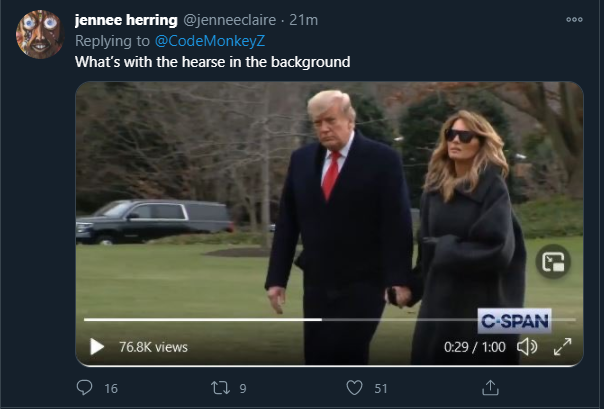Image resolution: width=604 pixels, height=409 pixels.
Task: Mute the video volume
Action: 527,347
